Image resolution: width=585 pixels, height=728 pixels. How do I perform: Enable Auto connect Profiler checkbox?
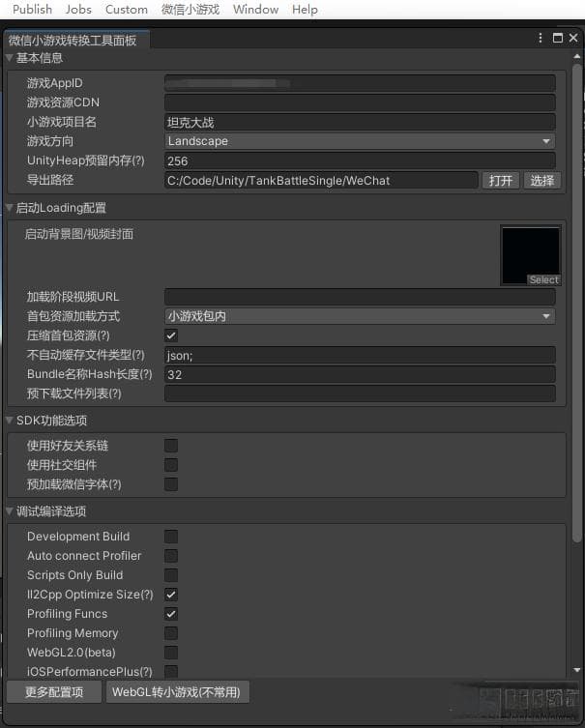171,556
